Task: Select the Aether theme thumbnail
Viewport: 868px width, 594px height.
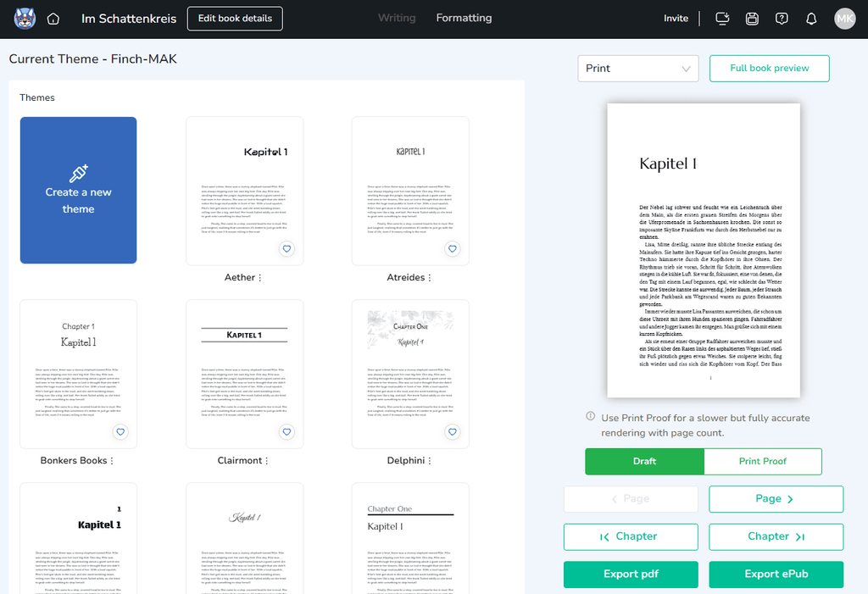Action: (245, 191)
